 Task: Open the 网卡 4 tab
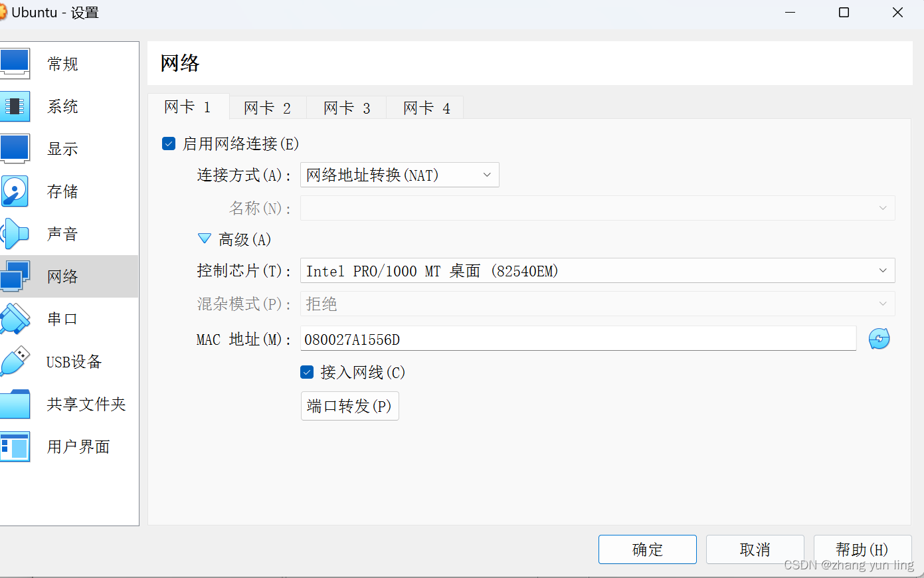click(424, 107)
